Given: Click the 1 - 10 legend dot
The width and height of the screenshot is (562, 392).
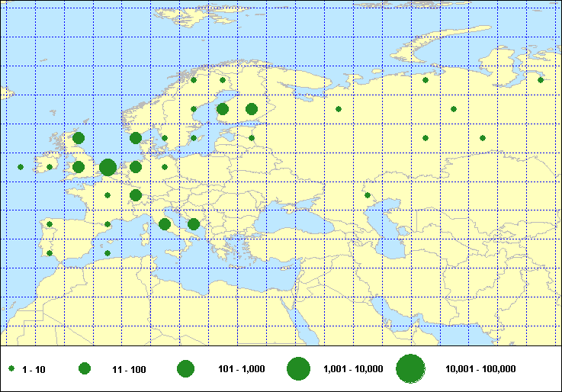Looking at the screenshot, I should 12,369.
